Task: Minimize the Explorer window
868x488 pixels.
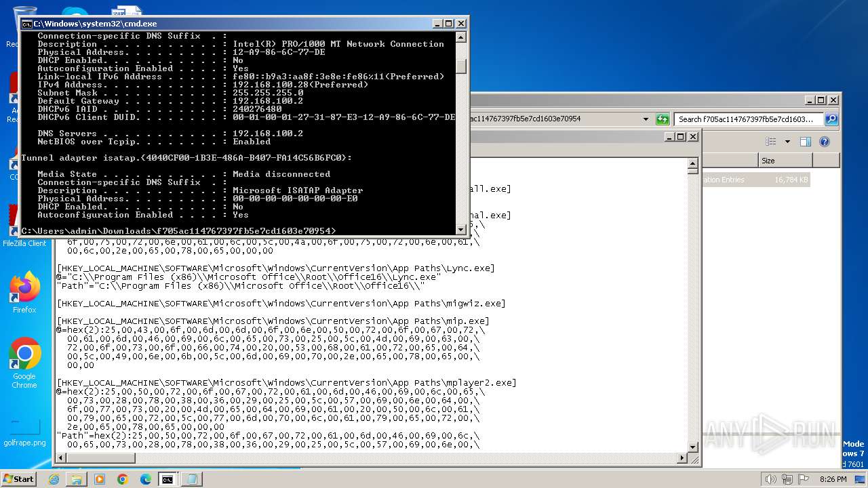Action: (808, 100)
